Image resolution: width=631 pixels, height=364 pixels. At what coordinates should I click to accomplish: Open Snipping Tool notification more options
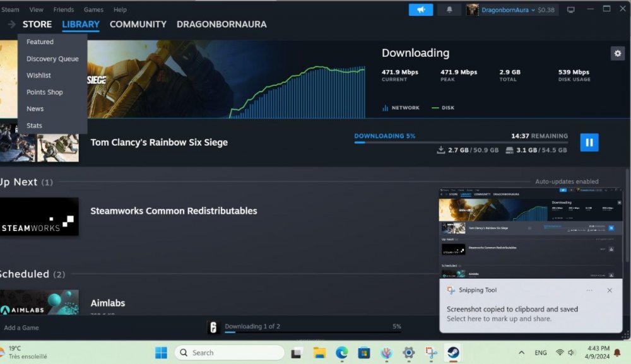point(589,290)
